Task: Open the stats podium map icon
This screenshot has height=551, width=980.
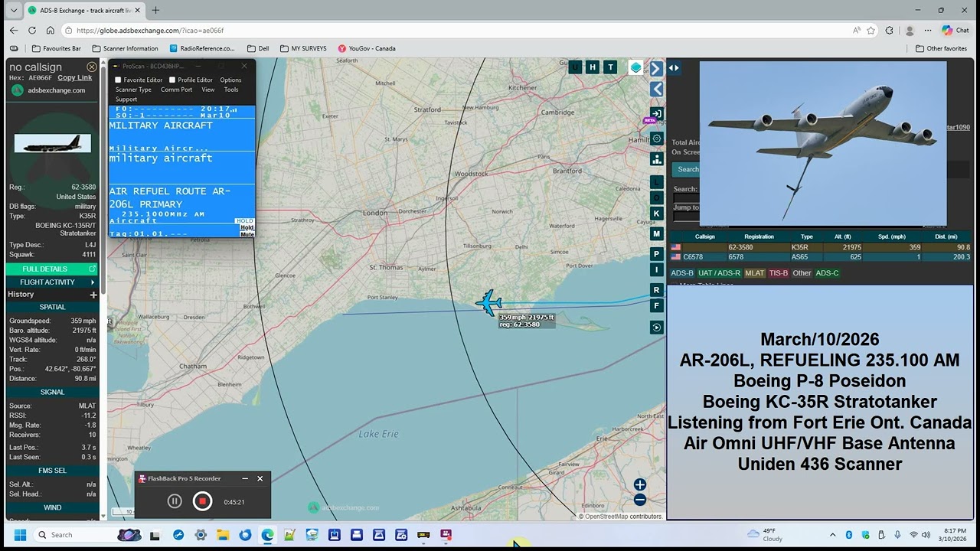Action: click(x=656, y=159)
